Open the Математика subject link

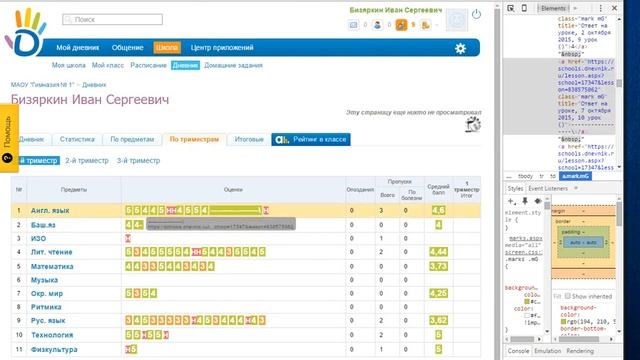click(x=52, y=267)
